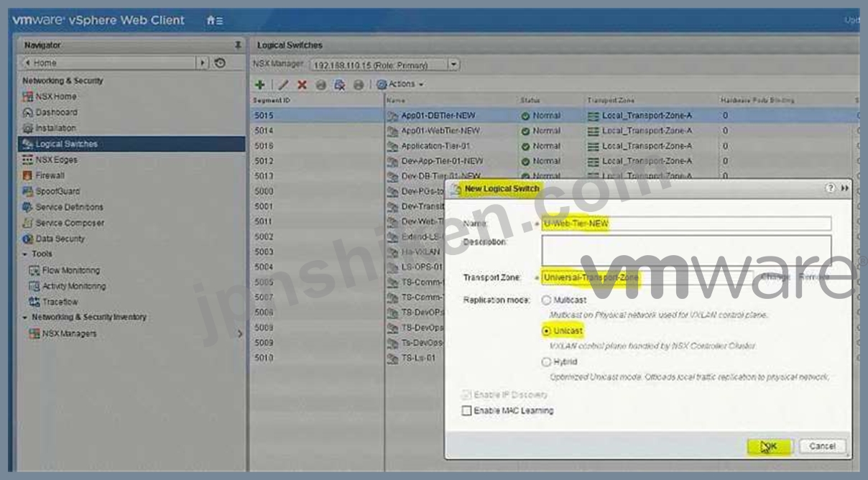Open Activity Monitoring tool

tap(73, 286)
